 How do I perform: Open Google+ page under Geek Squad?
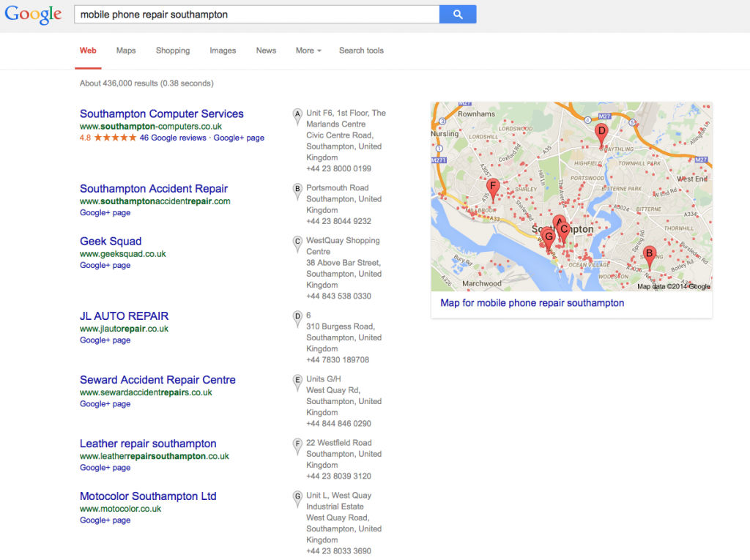105,266
